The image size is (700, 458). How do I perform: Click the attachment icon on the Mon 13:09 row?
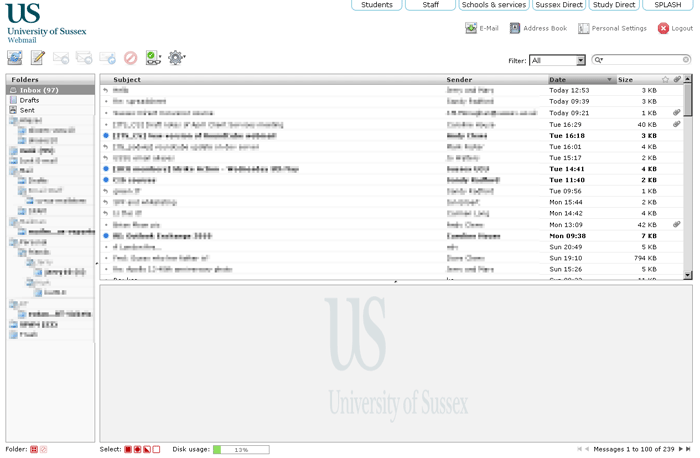pos(677,224)
